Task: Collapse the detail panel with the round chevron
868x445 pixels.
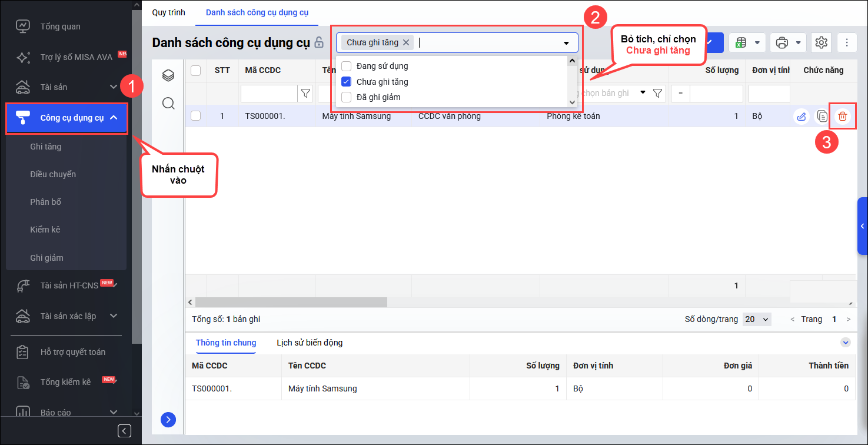Action: coord(846,343)
